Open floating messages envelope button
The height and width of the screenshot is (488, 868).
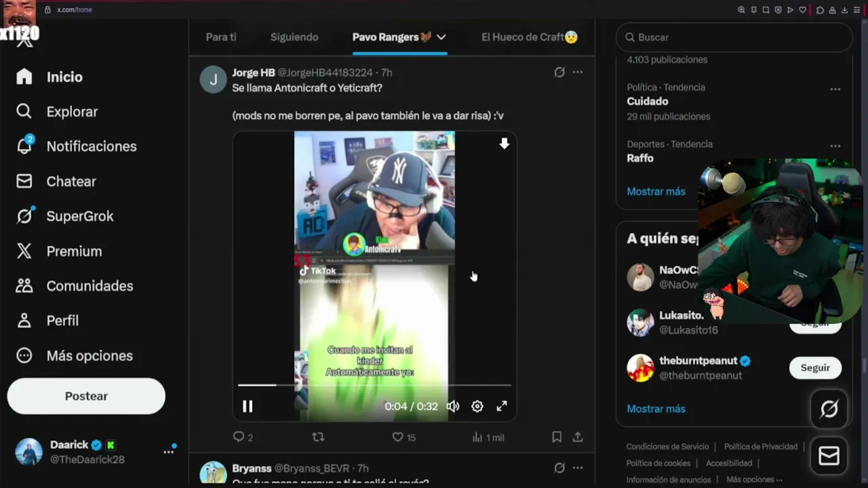pyautogui.click(x=829, y=456)
